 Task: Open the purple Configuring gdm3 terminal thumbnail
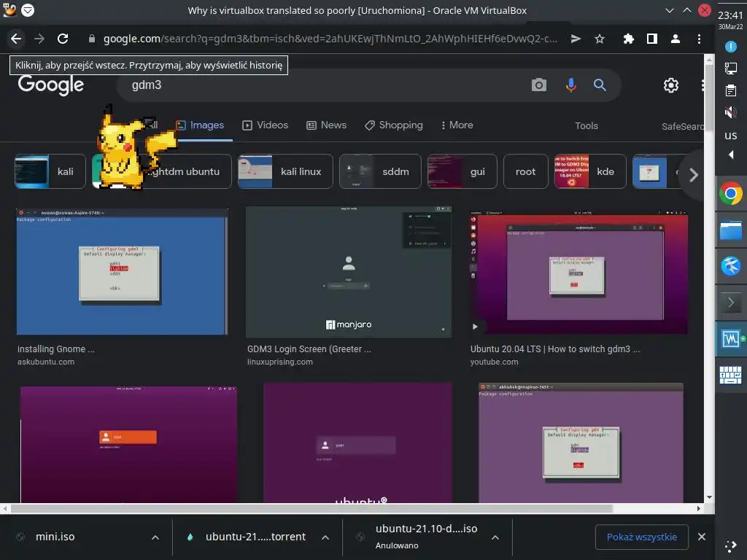pyautogui.click(x=581, y=443)
